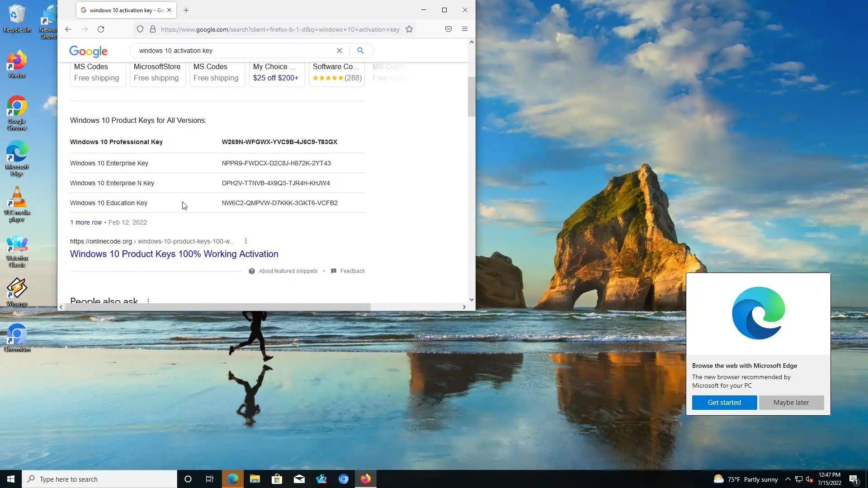Click the Firefox reload page icon
Screen dimensions: 868x488
pos(101,29)
